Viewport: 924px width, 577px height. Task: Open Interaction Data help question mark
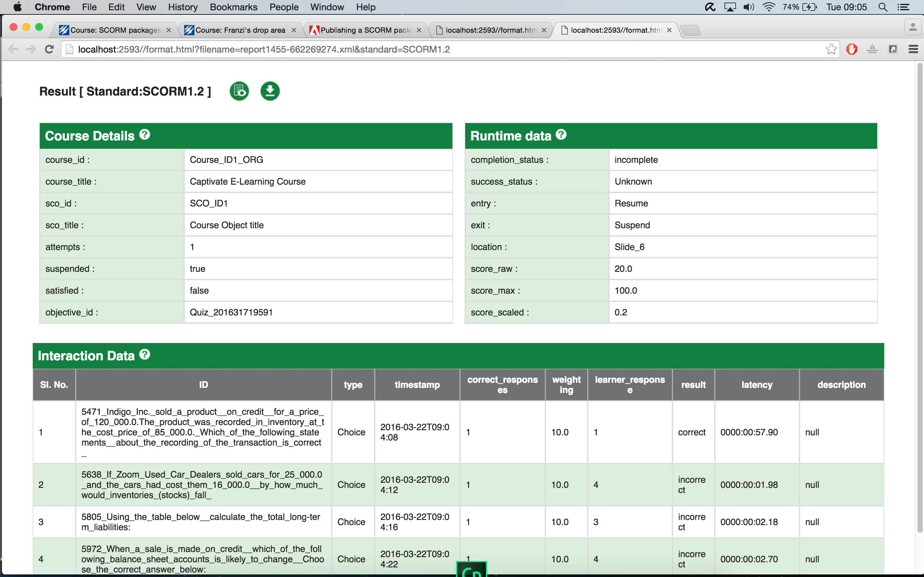pyautogui.click(x=145, y=355)
